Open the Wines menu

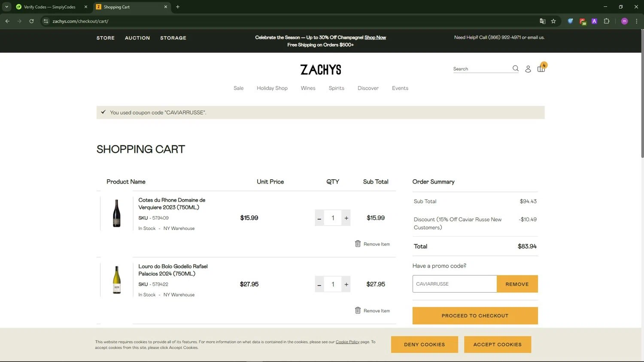coord(308,88)
